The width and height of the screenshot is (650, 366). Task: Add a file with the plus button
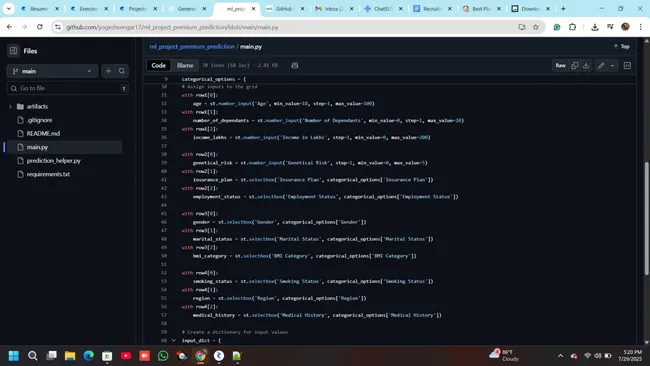coord(108,71)
